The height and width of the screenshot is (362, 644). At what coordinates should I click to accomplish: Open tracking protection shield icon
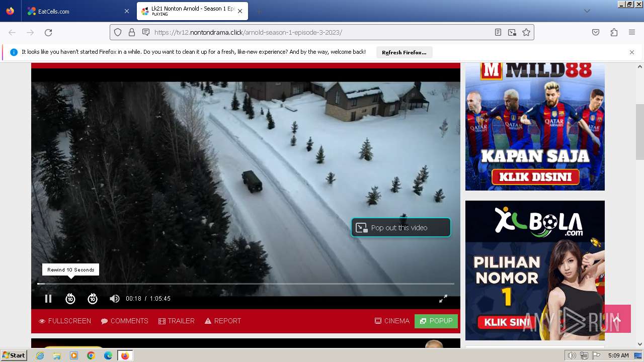click(118, 32)
